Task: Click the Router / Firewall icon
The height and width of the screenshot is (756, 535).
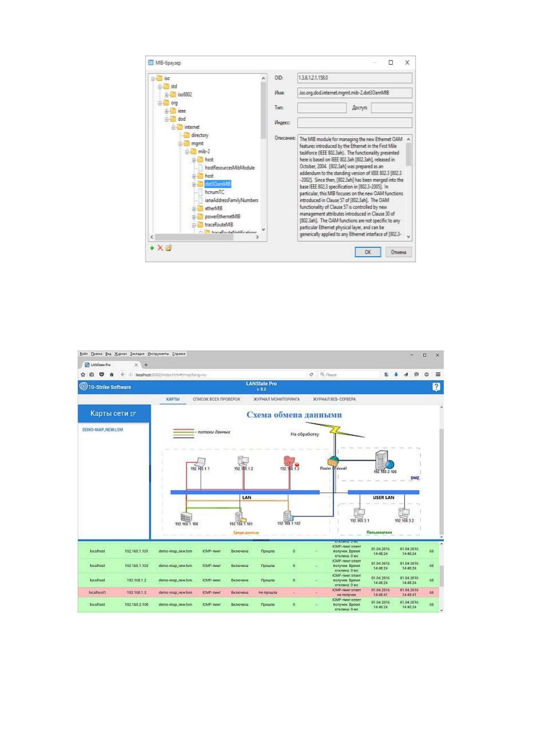Action: (333, 461)
